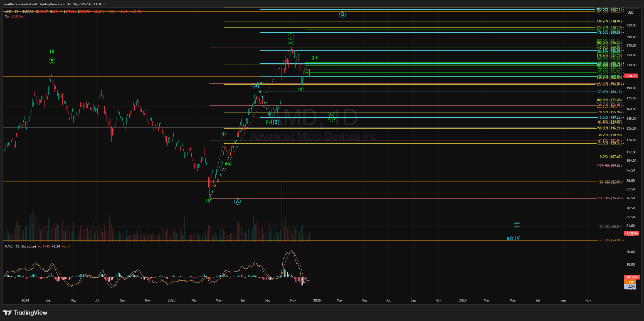Click the 78.60% (300.88) Fibonacci level label
The width and height of the screenshot is (644, 321).
pyautogui.click(x=610, y=33)
